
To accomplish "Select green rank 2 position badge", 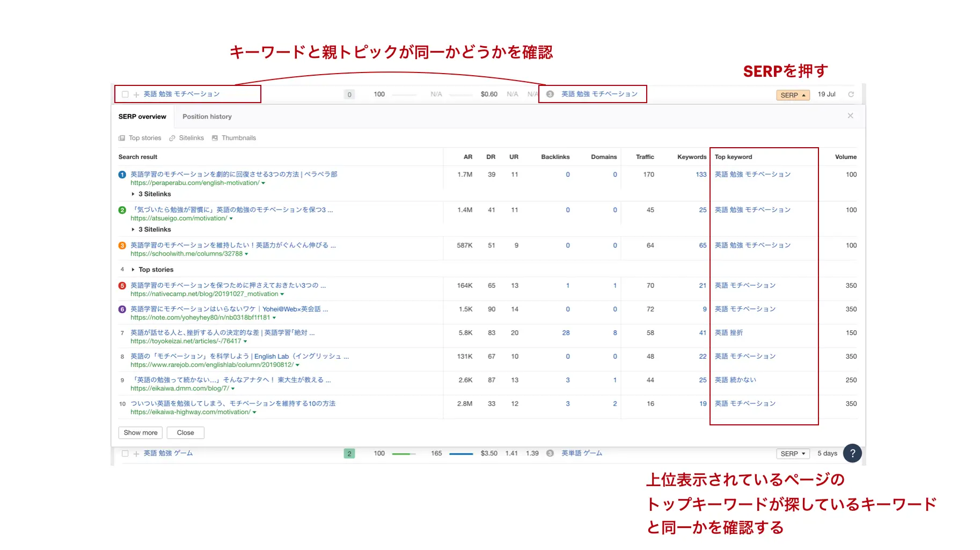I will (x=122, y=210).
